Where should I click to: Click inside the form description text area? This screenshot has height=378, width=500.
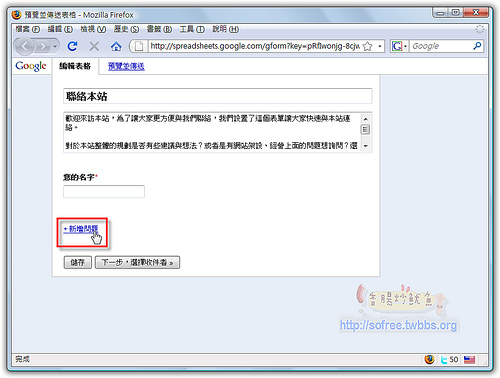(212, 132)
